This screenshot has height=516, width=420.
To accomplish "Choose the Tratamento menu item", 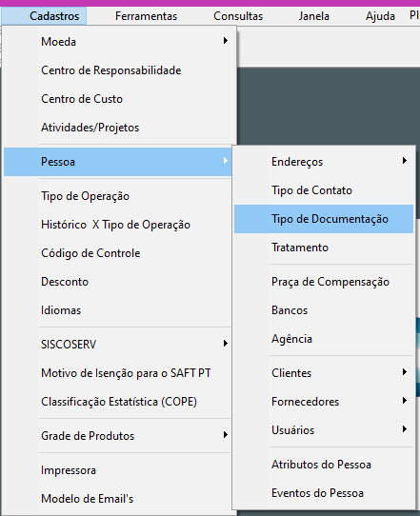I will click(324, 248).
